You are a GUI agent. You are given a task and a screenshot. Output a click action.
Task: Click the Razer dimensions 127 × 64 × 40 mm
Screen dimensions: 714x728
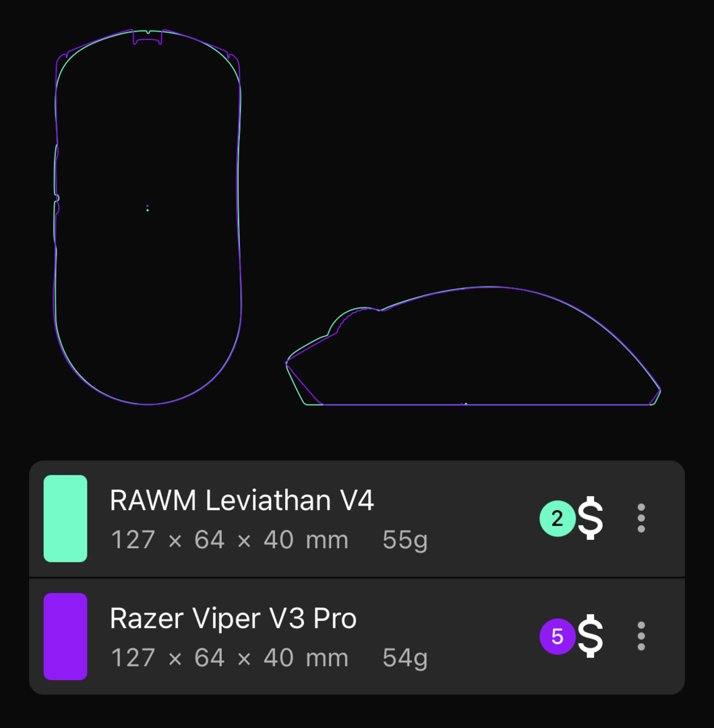[230, 658]
